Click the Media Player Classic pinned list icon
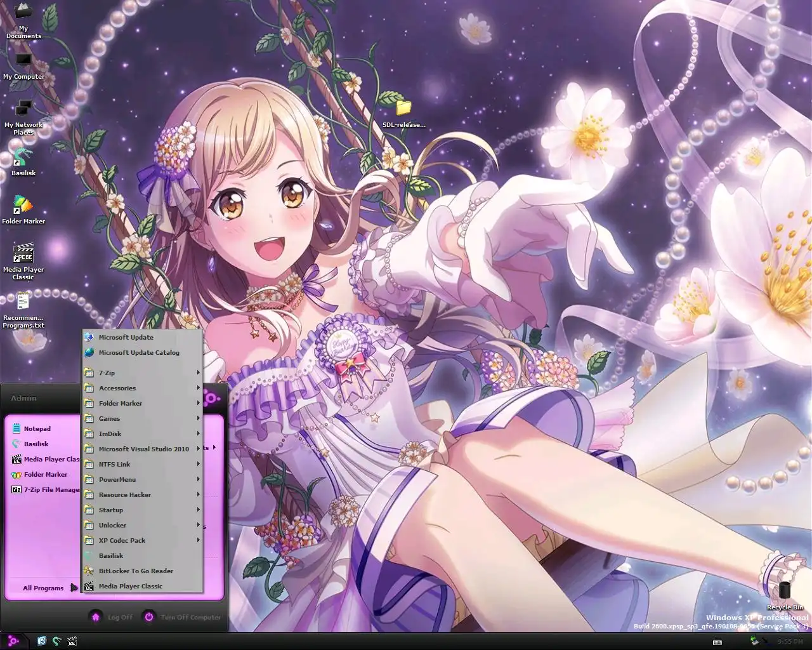Screen dimensions: 812x650 point(16,459)
